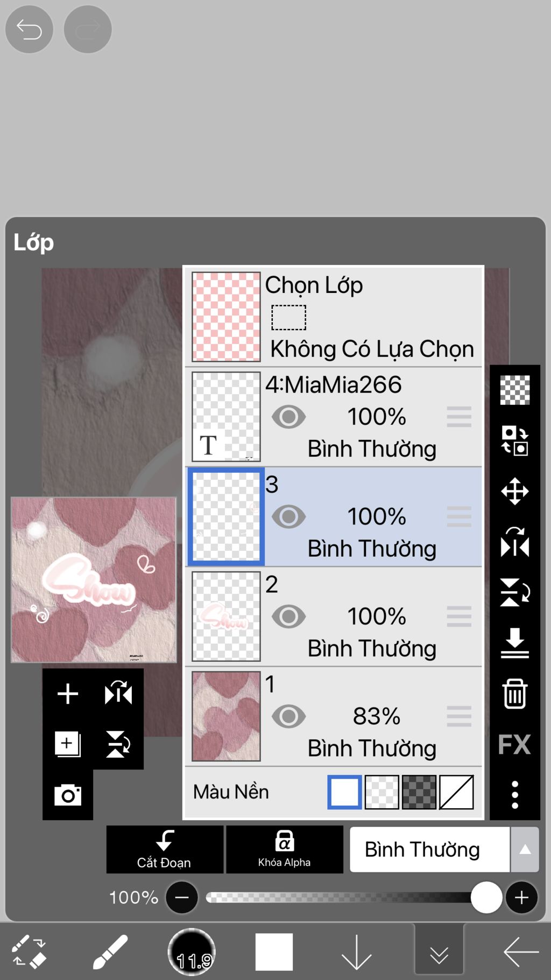Hide layer 1 using eye icon

click(x=288, y=717)
